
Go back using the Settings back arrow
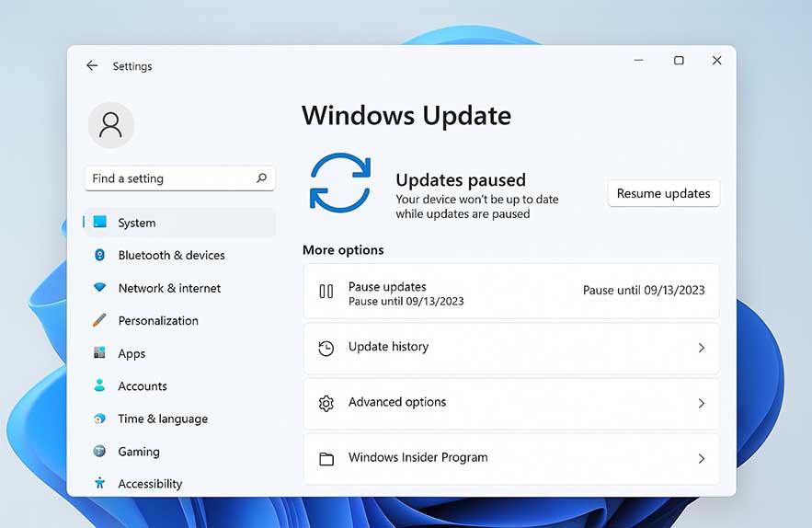pyautogui.click(x=92, y=65)
